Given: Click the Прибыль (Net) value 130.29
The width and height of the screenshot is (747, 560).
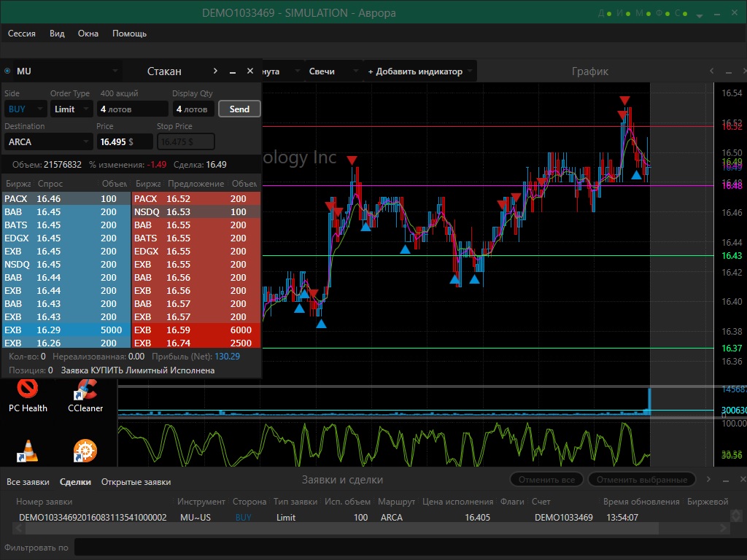Looking at the screenshot, I should [228, 356].
